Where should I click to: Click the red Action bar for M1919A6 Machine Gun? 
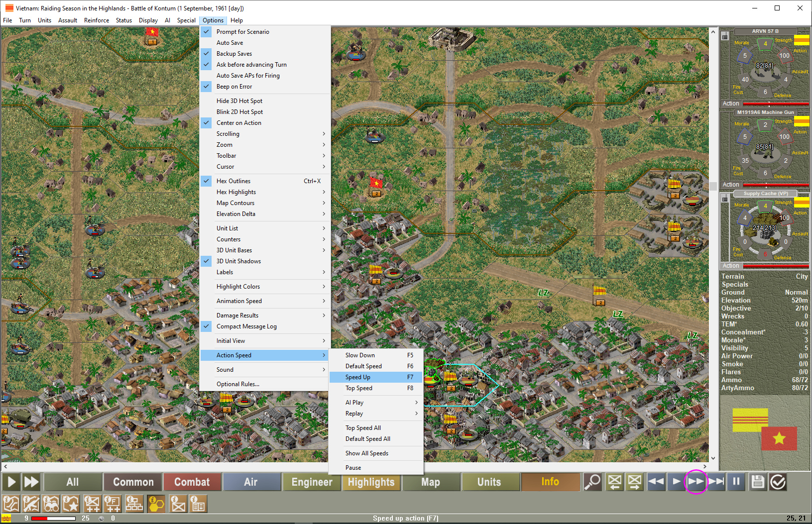pos(776,185)
